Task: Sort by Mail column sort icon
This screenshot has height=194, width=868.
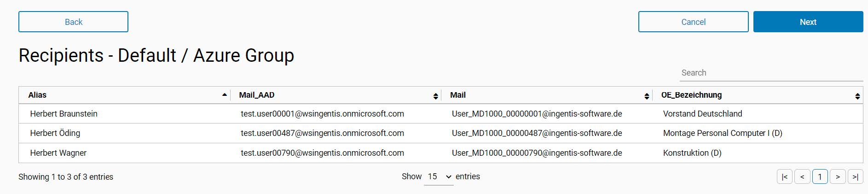Action: tap(647, 96)
